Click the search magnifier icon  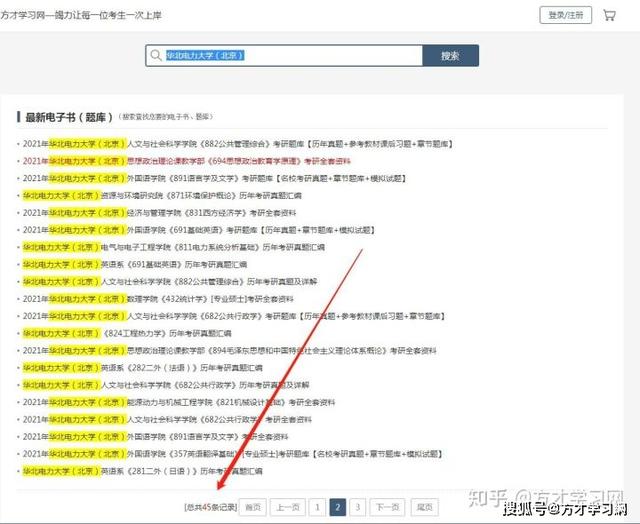(156, 56)
